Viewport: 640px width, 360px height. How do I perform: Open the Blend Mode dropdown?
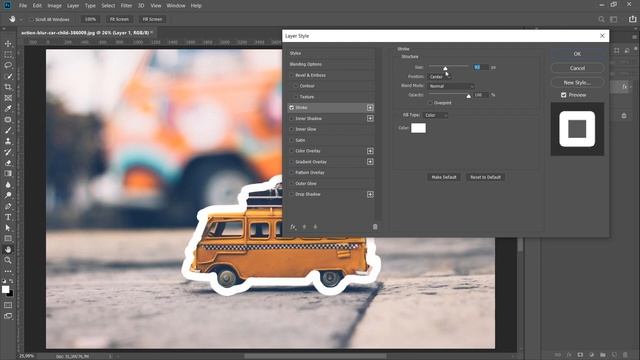pyautogui.click(x=451, y=86)
